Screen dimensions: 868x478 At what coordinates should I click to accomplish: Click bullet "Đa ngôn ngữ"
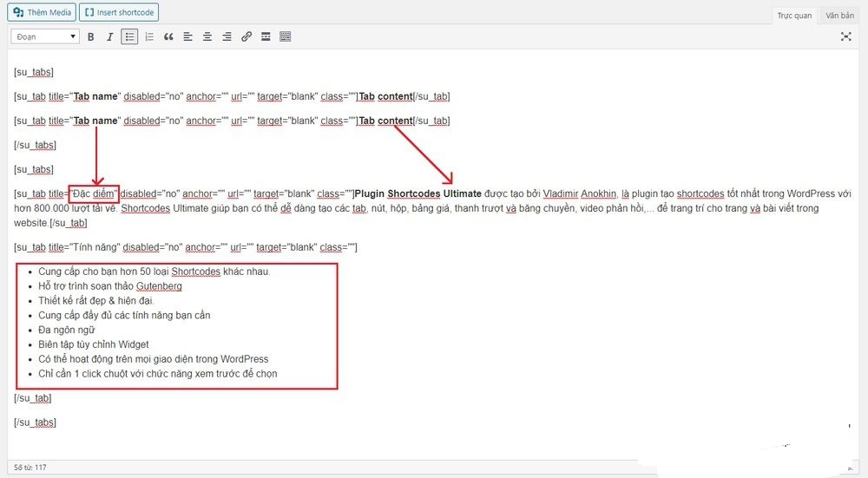(x=67, y=330)
